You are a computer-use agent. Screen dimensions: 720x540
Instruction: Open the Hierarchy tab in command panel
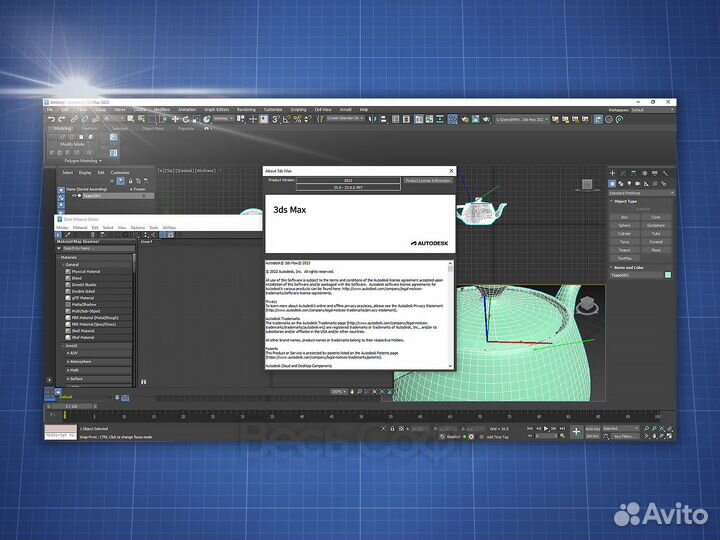634,173
